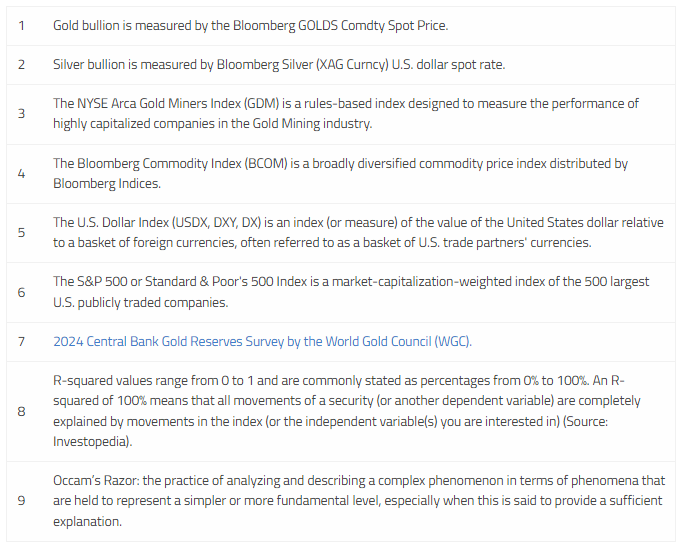
Task: Click the Silver bullion XAG Curncy footnote text
Action: [x=279, y=64]
